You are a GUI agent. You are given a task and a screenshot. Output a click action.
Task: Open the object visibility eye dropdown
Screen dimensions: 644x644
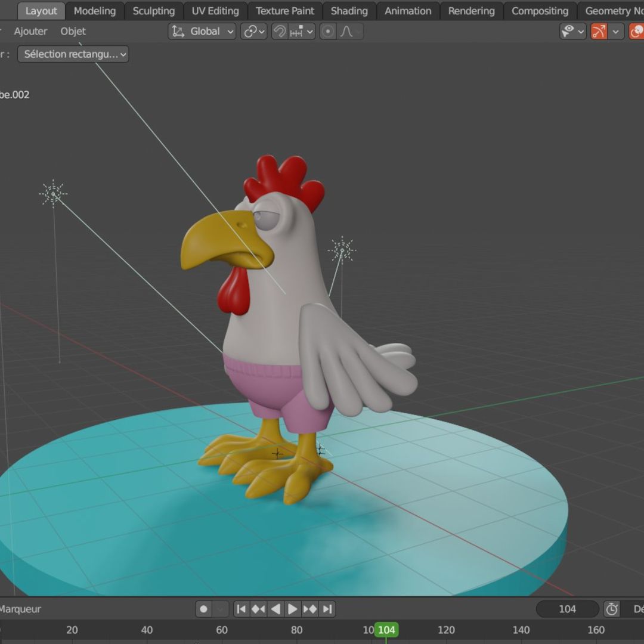pos(572,31)
